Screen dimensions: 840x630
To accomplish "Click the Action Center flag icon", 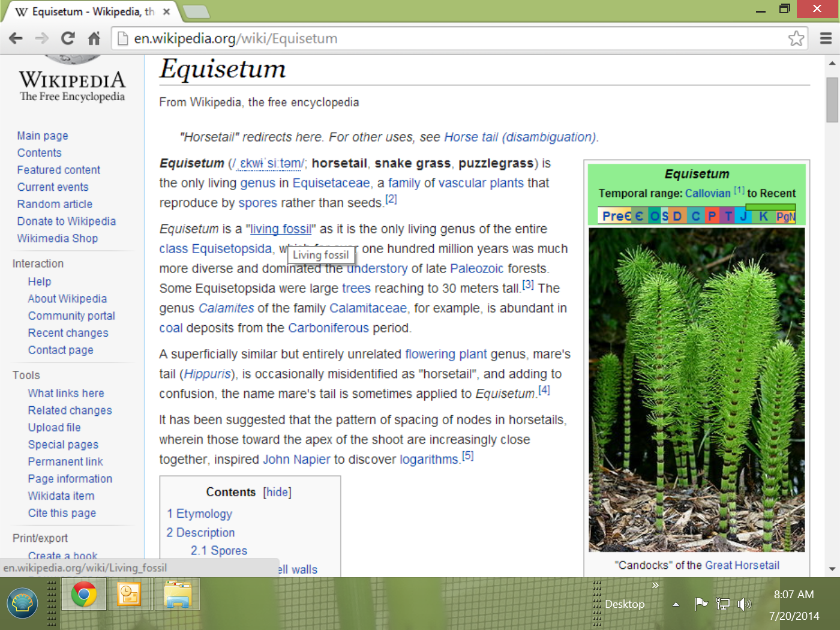I will 701,604.
